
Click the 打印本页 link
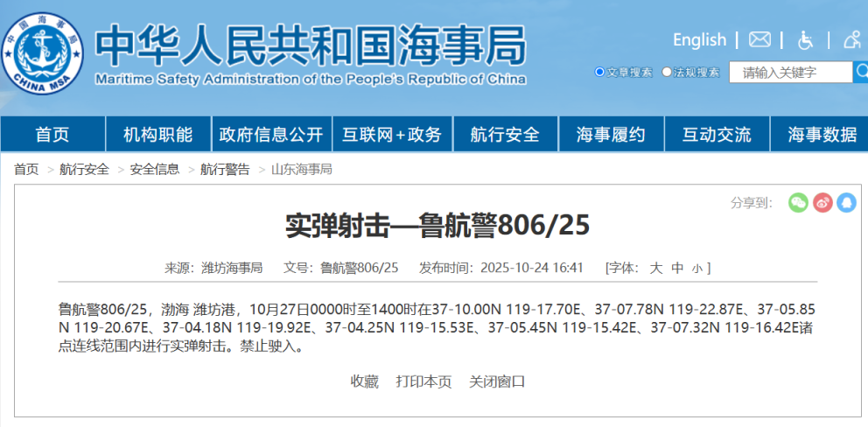tap(423, 381)
